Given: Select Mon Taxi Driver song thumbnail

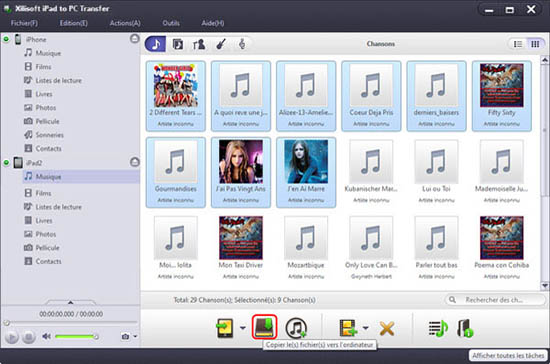Looking at the screenshot, I should tap(241, 248).
